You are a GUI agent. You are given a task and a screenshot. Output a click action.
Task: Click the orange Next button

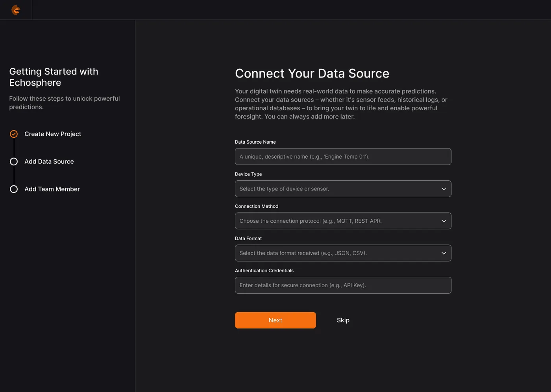click(275, 320)
